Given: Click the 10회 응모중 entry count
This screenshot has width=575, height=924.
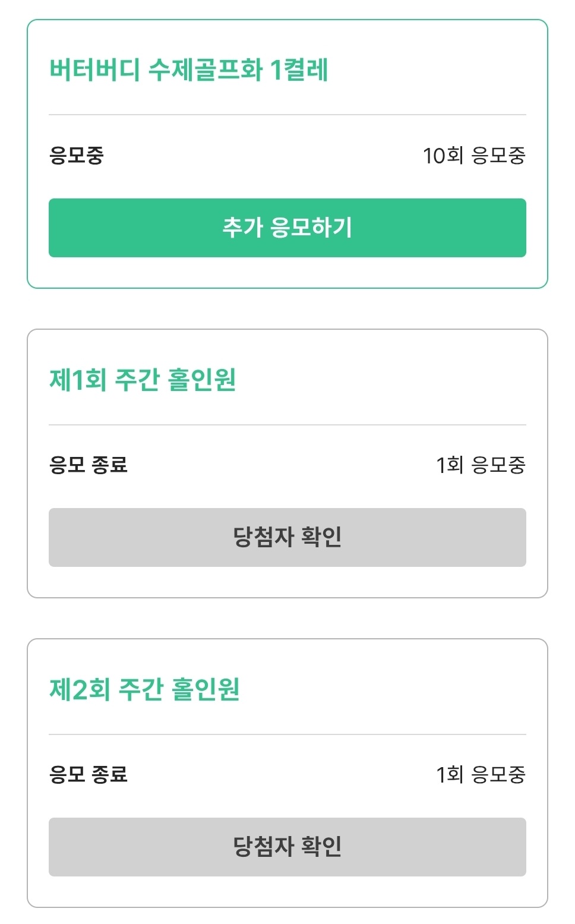Looking at the screenshot, I should pos(474,156).
